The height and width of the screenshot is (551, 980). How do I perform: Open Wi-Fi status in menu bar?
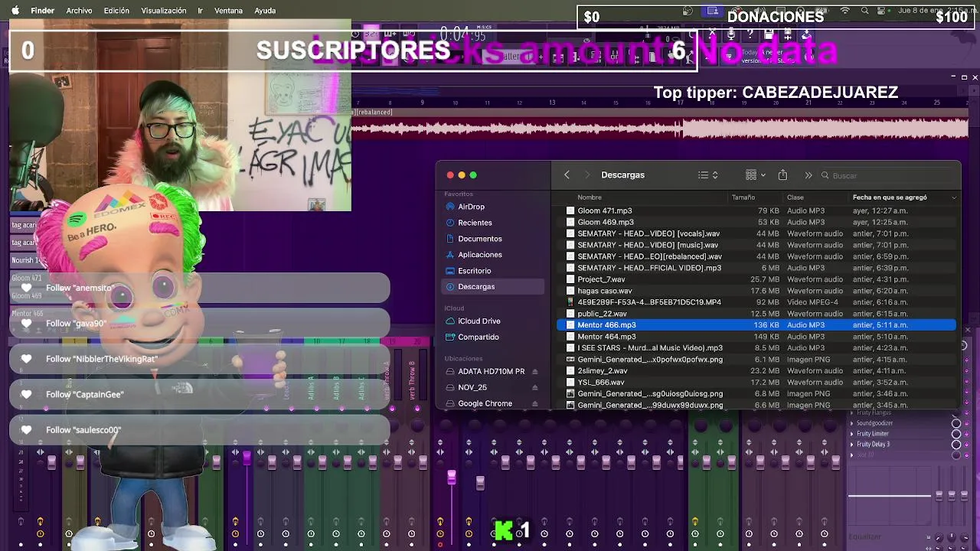pyautogui.click(x=845, y=11)
